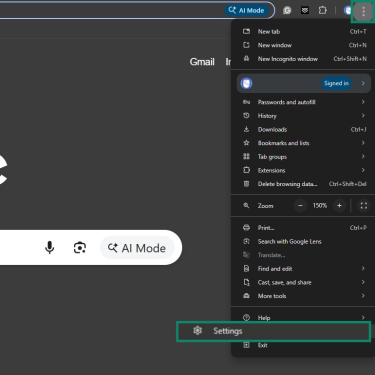Expand the Passwords and autofill chevron

363,102
